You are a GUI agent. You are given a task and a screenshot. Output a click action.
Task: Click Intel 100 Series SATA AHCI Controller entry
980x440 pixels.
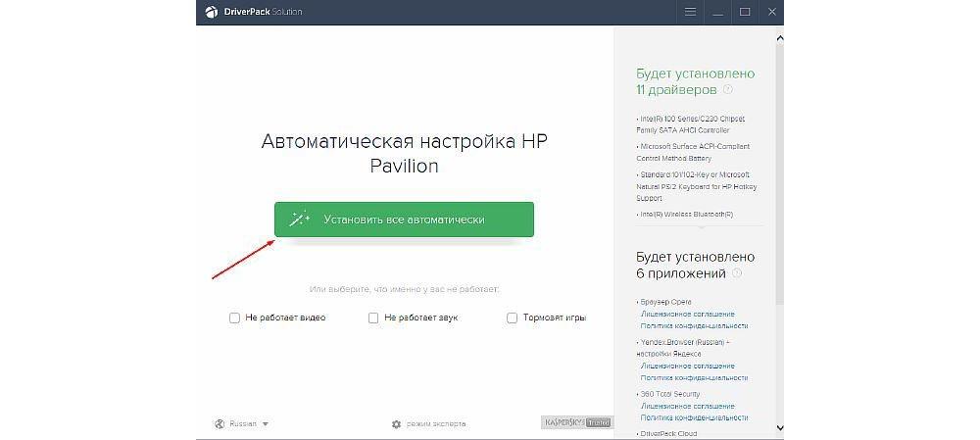tap(691, 124)
